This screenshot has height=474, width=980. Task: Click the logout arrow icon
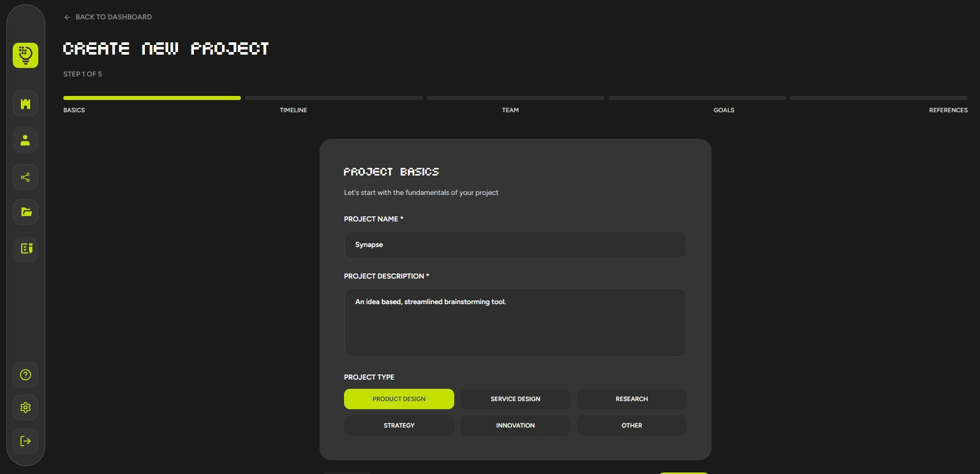coord(26,441)
